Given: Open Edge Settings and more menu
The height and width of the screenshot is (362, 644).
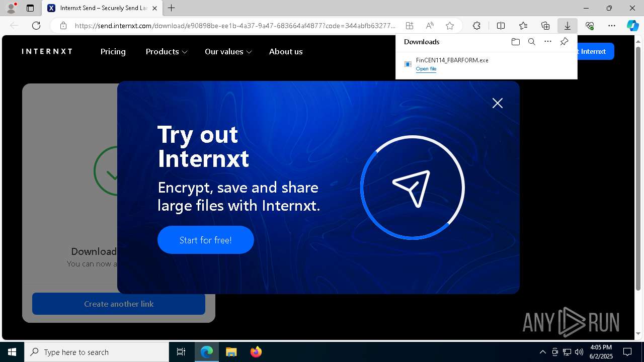Looking at the screenshot, I should click(612, 26).
